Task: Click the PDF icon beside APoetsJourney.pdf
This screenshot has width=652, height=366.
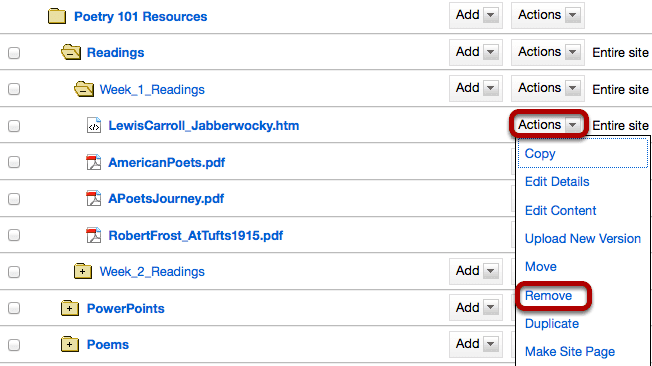Action: point(94,198)
